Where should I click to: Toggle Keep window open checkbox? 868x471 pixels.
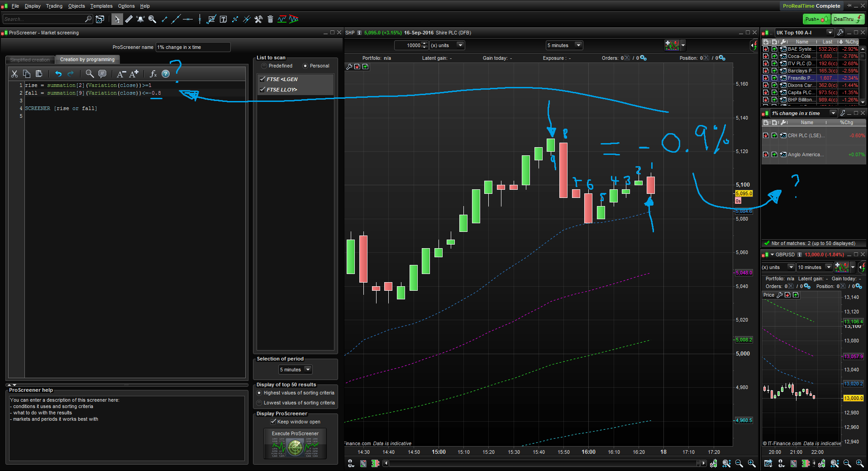[273, 422]
